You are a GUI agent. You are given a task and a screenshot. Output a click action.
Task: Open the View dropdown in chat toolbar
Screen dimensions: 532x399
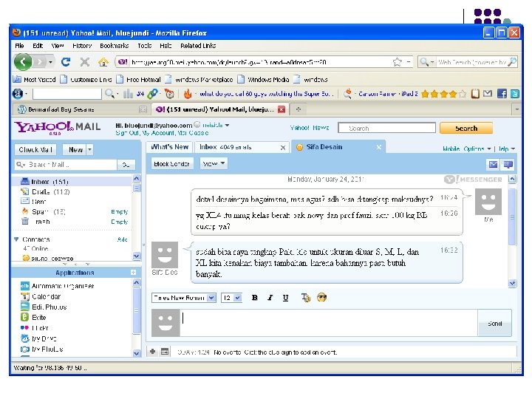pos(214,163)
